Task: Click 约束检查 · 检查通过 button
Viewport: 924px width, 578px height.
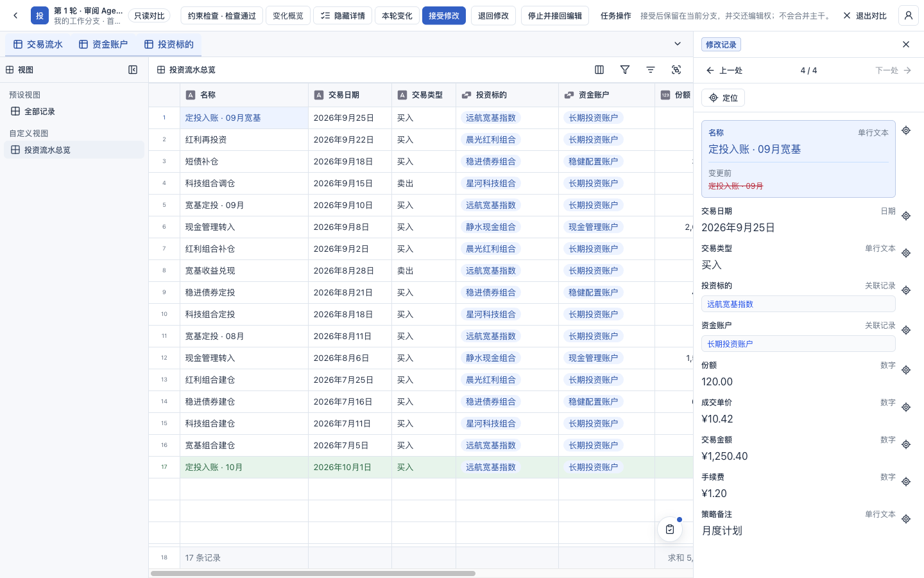Action: (222, 15)
